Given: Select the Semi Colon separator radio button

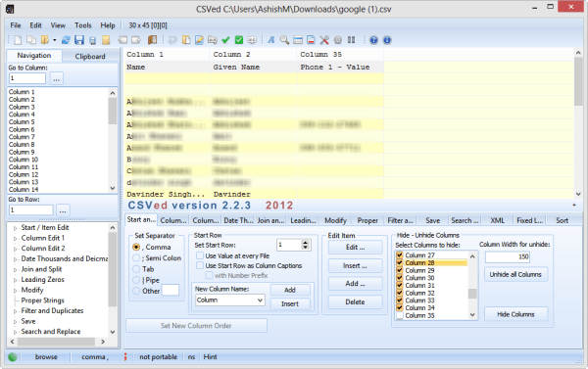Looking at the screenshot, I should (136, 258).
